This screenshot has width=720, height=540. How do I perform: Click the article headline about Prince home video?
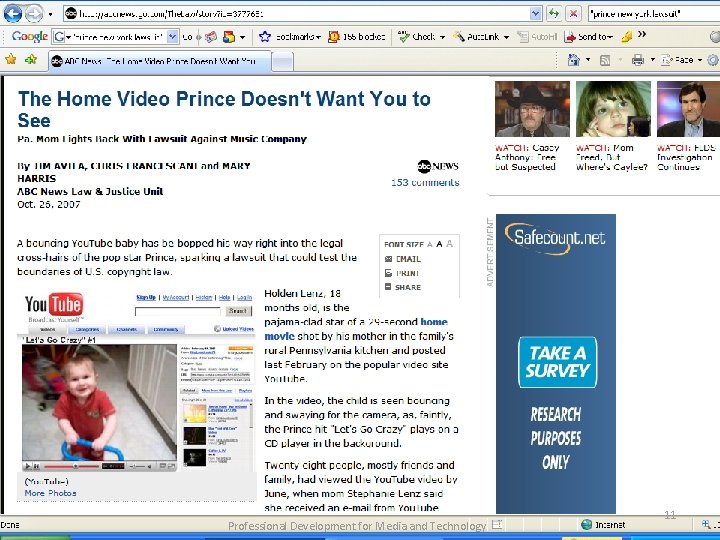click(224, 109)
